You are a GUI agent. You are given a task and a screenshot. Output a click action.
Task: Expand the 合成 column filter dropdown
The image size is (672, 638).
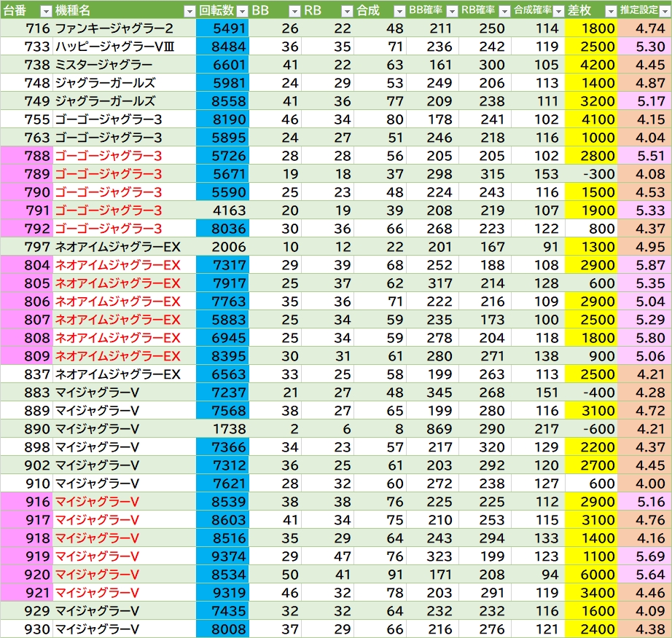[398, 11]
